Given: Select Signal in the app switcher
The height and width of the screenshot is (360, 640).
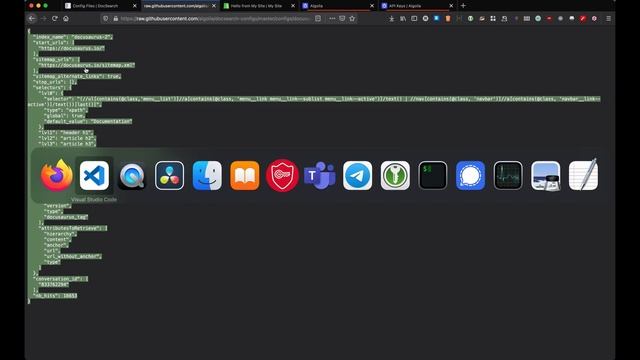Looking at the screenshot, I should (470, 176).
